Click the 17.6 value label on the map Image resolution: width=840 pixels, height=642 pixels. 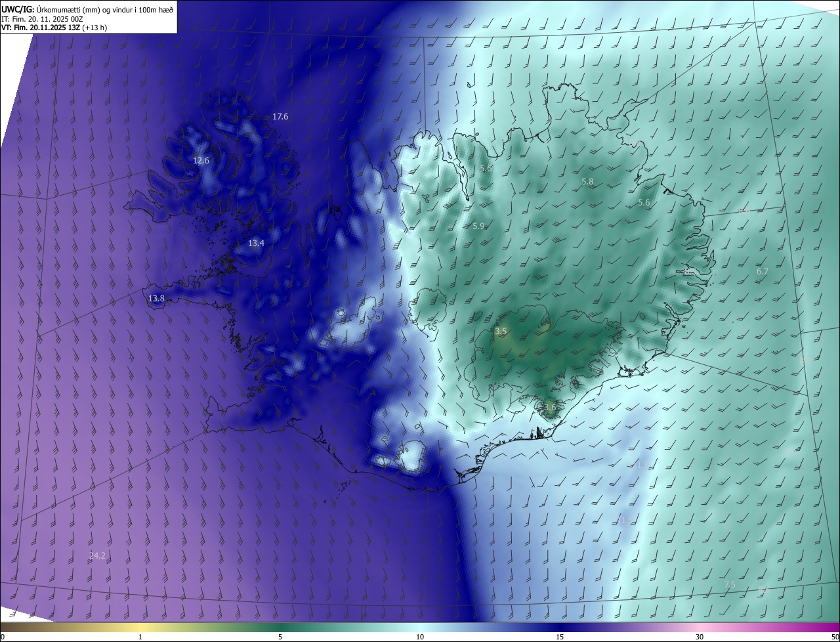[280, 117]
